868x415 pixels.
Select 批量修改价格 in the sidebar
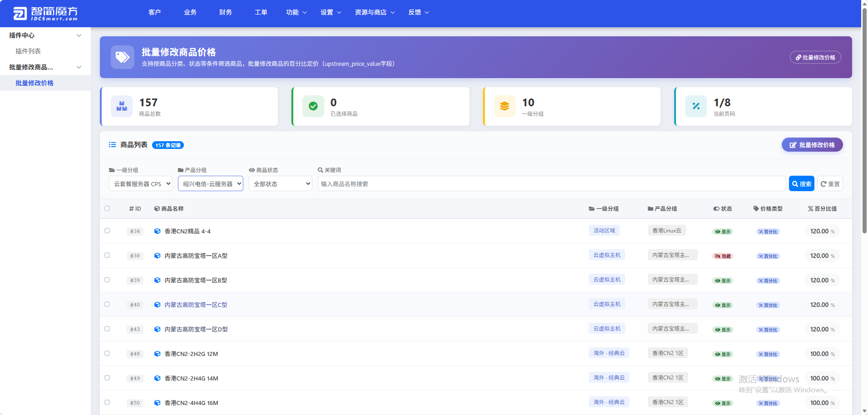[x=35, y=83]
